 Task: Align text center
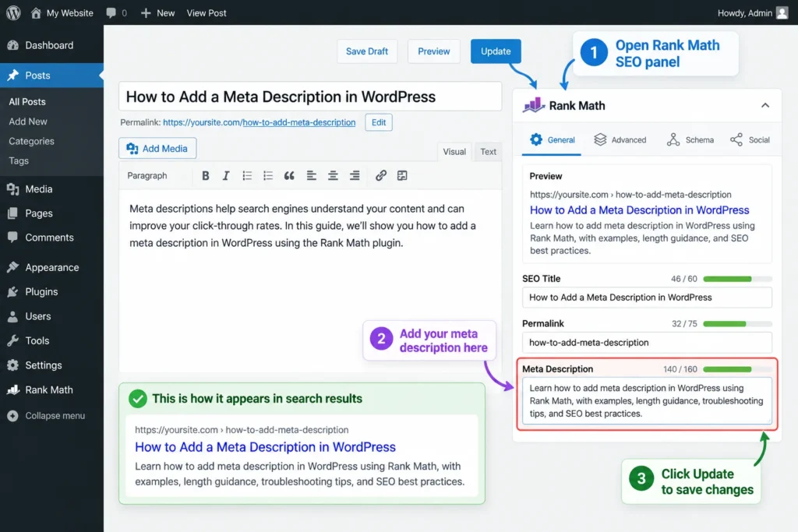(x=333, y=175)
